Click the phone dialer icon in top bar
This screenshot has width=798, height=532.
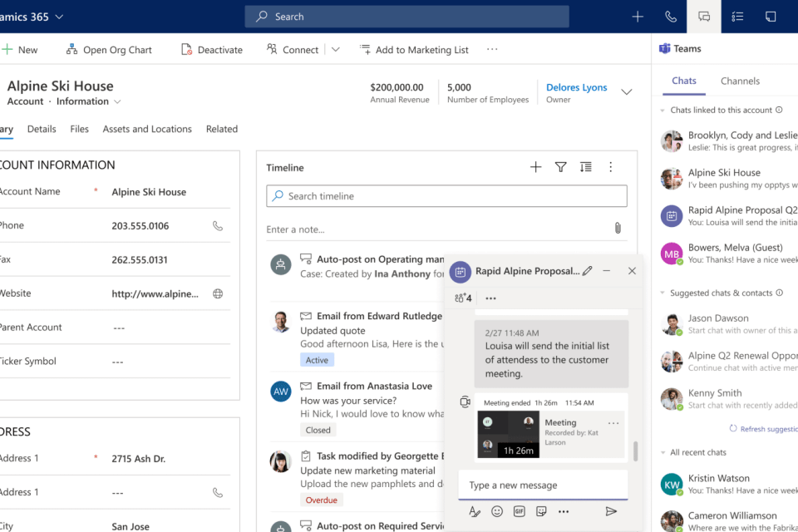(671, 17)
